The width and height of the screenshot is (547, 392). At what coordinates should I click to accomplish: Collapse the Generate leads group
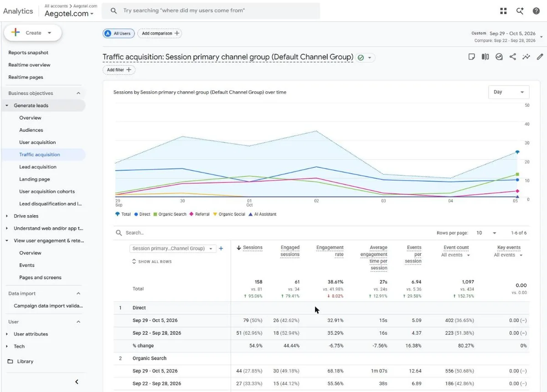[7, 106]
